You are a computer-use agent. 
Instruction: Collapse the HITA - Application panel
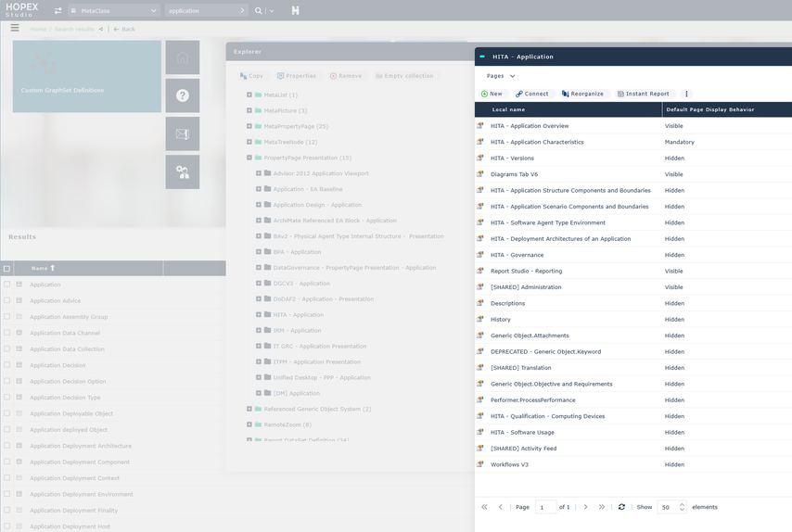coord(482,57)
